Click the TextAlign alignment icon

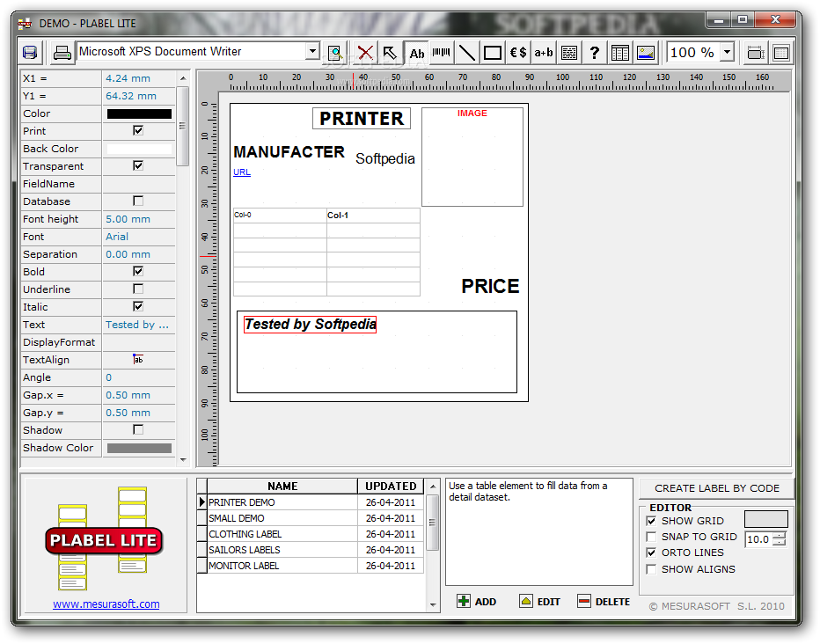[x=138, y=359]
